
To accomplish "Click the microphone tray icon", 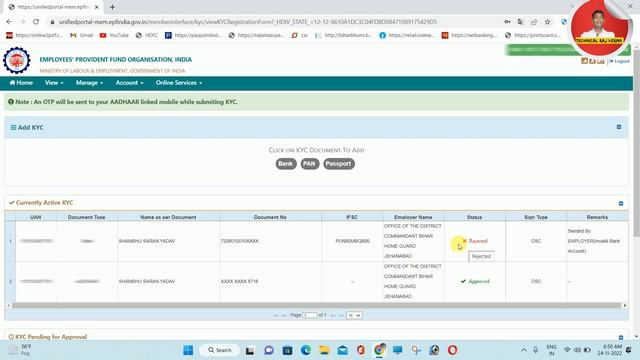I will [536, 350].
